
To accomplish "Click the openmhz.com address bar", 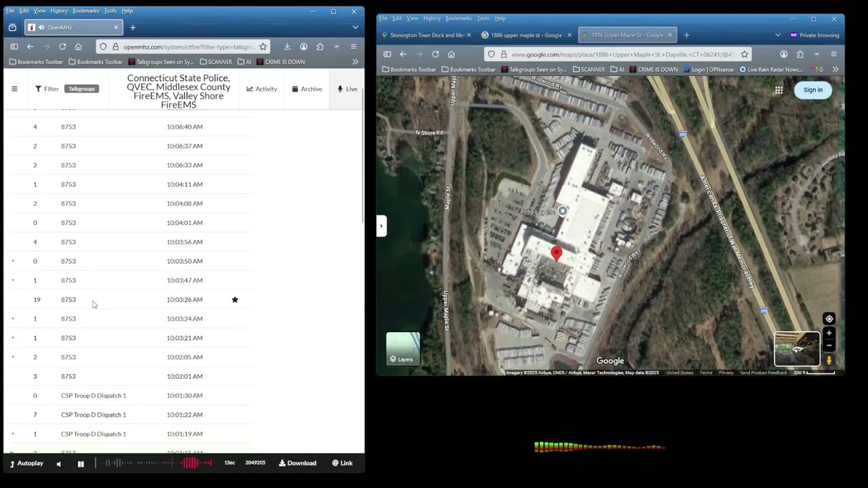I will tap(189, 47).
